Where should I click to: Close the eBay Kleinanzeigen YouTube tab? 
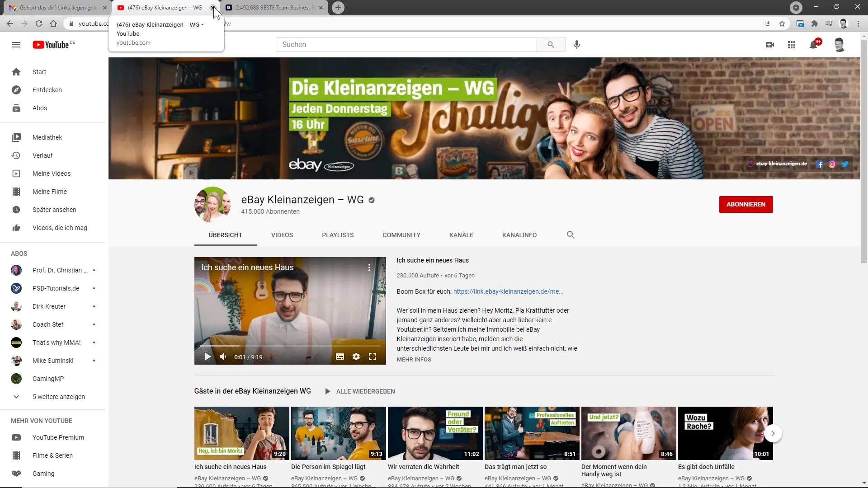pos(212,8)
